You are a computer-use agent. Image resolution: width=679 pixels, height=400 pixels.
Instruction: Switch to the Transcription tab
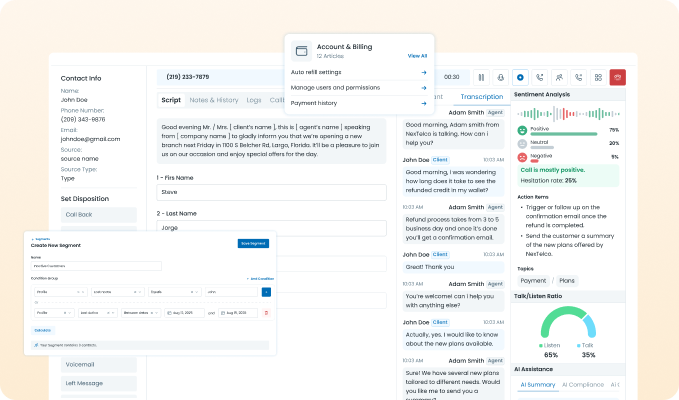tap(482, 97)
